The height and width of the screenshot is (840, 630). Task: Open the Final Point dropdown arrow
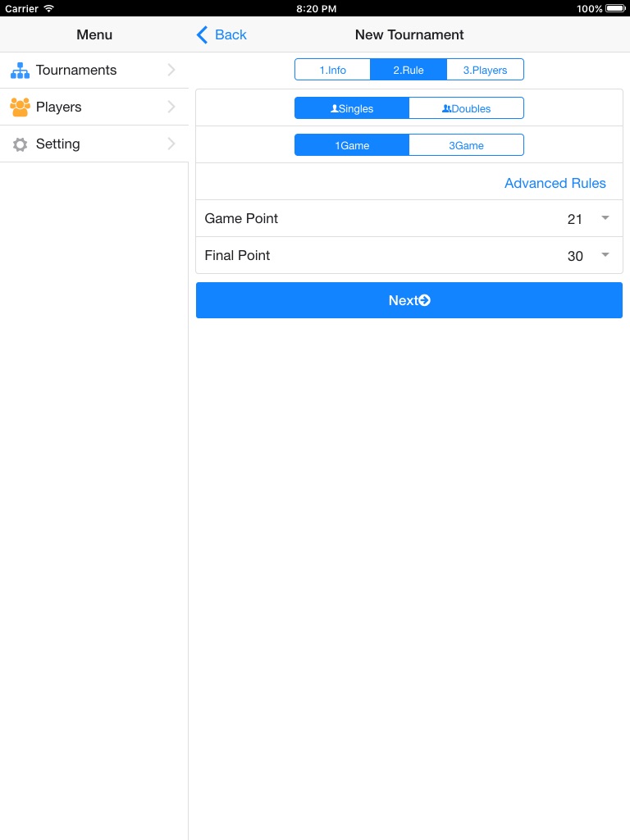(605, 255)
